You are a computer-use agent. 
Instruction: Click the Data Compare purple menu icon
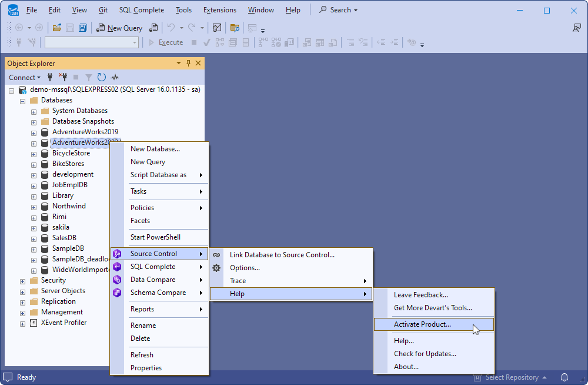117,280
